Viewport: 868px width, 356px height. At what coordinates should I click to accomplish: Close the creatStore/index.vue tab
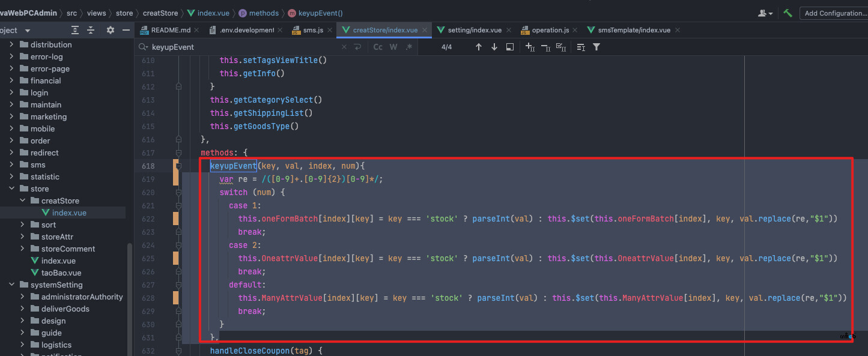coord(425,30)
